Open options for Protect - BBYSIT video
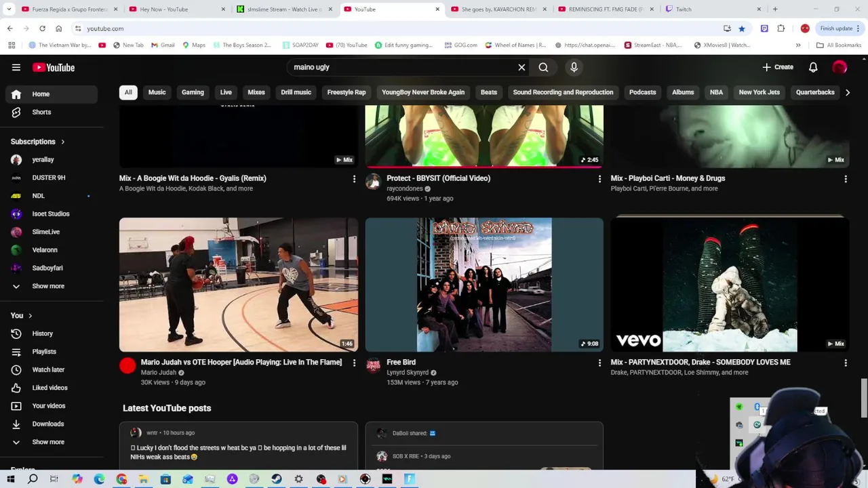This screenshot has height=488, width=868. pyautogui.click(x=599, y=179)
